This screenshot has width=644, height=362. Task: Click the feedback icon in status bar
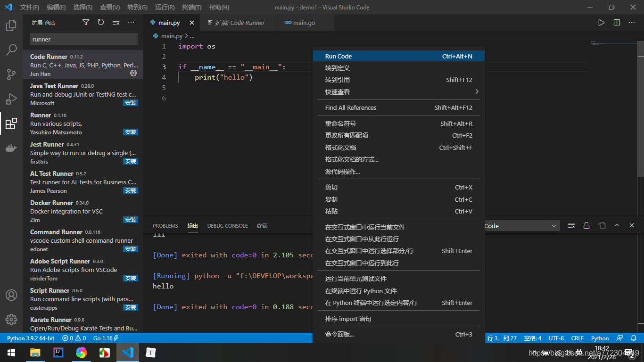point(620,338)
